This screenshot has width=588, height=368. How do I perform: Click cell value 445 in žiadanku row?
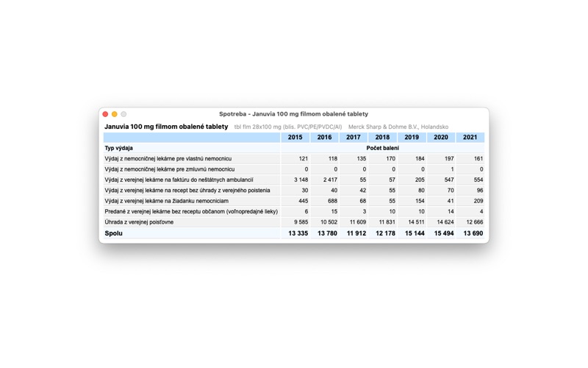(304, 201)
